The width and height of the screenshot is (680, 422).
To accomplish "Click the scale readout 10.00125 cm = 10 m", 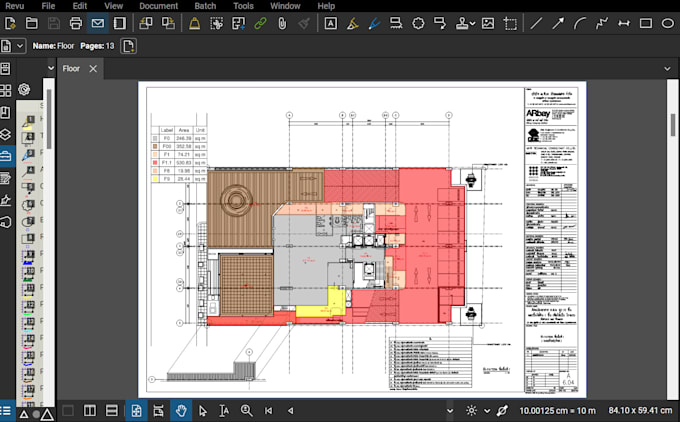I will tap(557, 410).
